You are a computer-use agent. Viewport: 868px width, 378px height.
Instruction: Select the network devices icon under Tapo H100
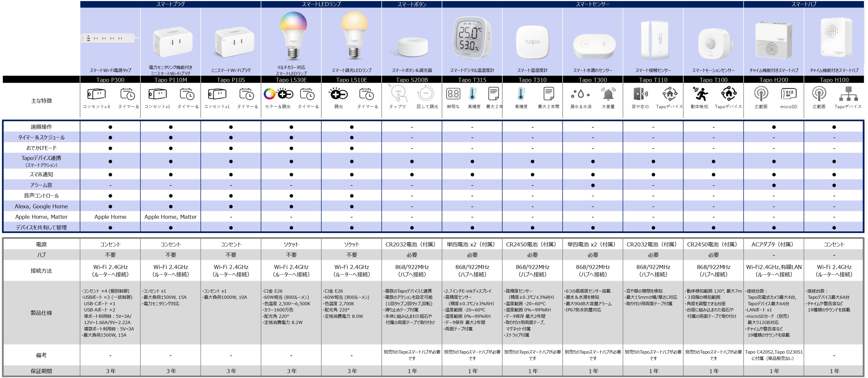coord(848,94)
